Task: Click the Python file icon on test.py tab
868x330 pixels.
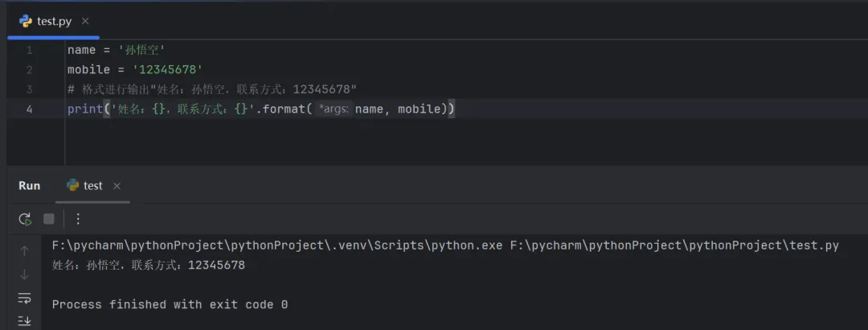Action: click(27, 21)
